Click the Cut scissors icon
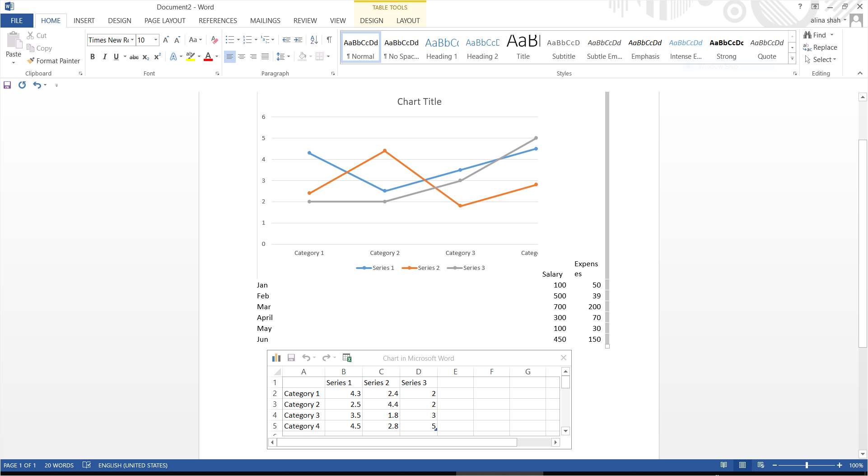The image size is (868, 476). tap(30, 35)
